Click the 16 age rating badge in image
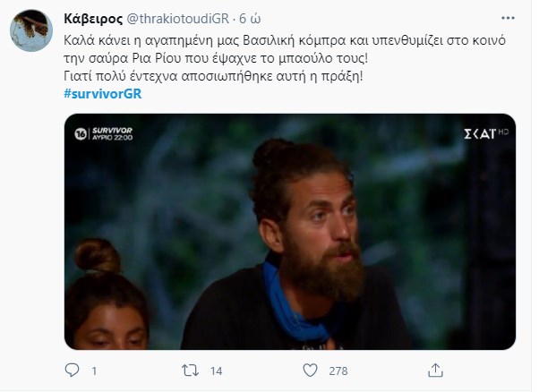The width and height of the screenshot is (539, 392). click(x=81, y=133)
